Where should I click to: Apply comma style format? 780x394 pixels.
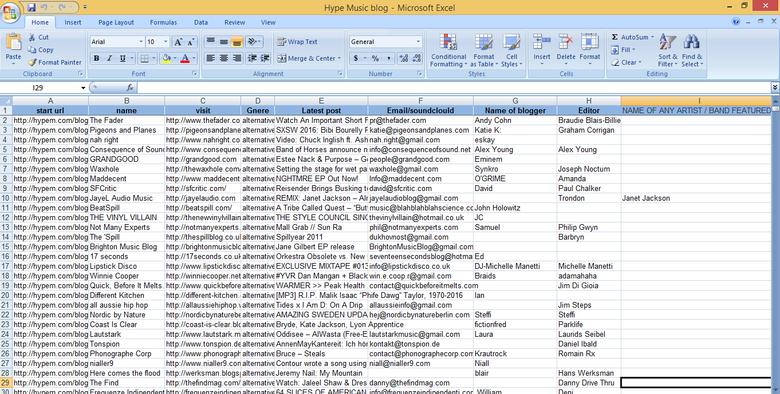[x=389, y=59]
